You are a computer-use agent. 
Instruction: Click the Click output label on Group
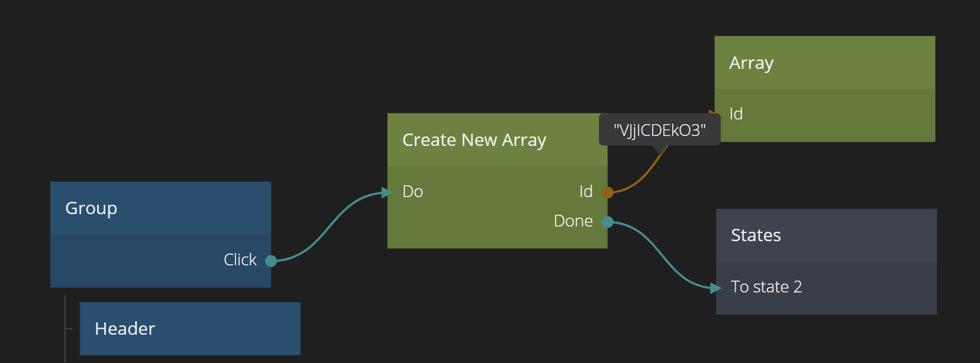click(x=240, y=259)
